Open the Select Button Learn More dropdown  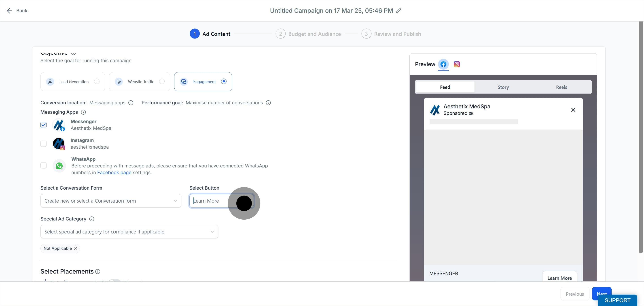222,201
